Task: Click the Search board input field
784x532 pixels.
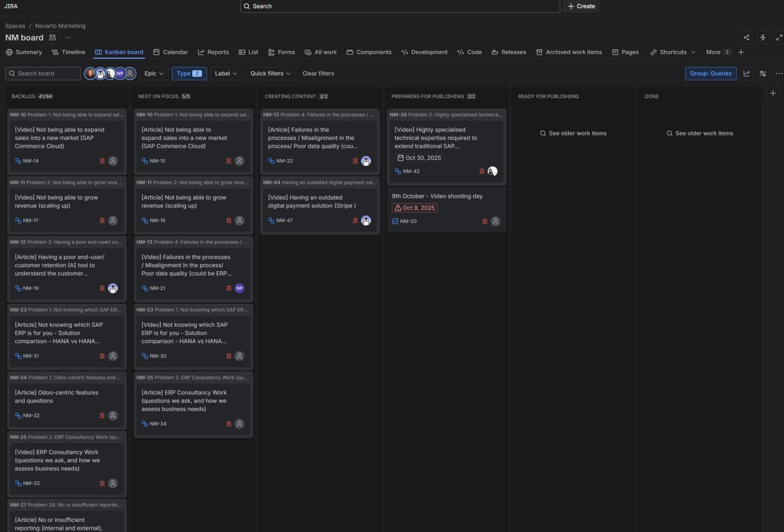Action: 43,73
